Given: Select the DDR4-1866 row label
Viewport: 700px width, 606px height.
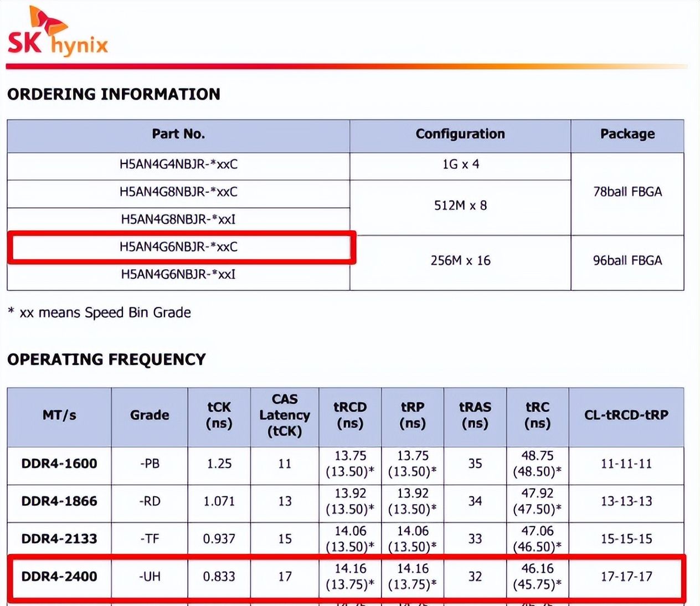Looking at the screenshot, I should tap(59, 502).
